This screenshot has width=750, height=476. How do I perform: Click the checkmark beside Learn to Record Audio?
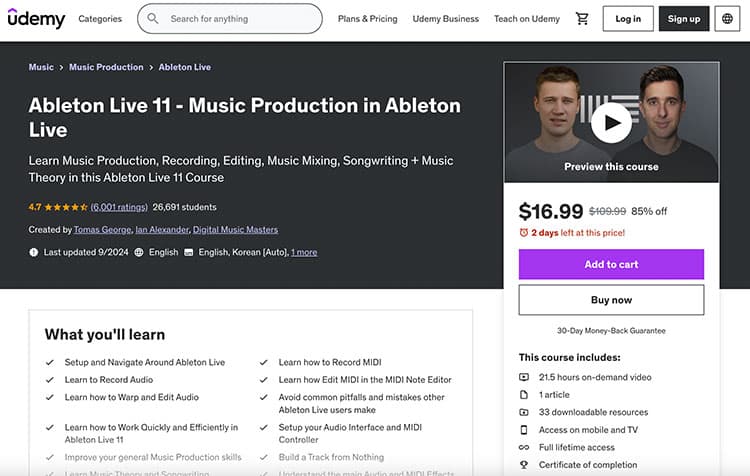(x=50, y=379)
